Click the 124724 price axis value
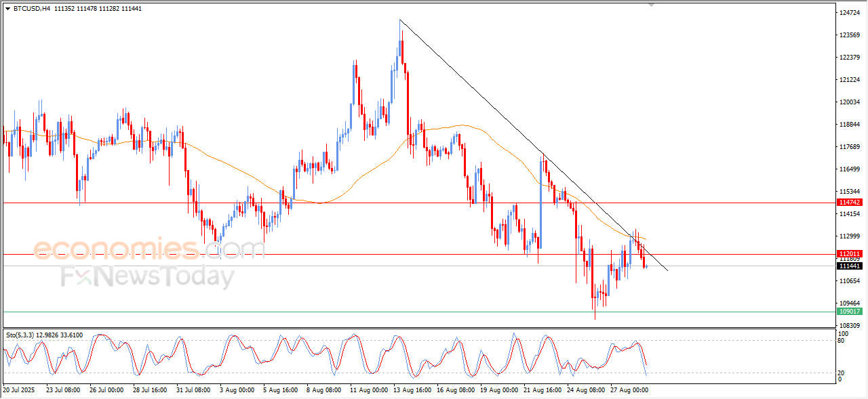 tap(850, 13)
